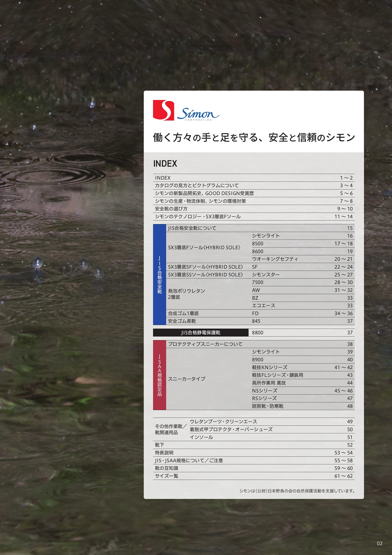This screenshot has height=555, width=392.
Task: Click the red Simon S logo icon
Action: [x=164, y=110]
